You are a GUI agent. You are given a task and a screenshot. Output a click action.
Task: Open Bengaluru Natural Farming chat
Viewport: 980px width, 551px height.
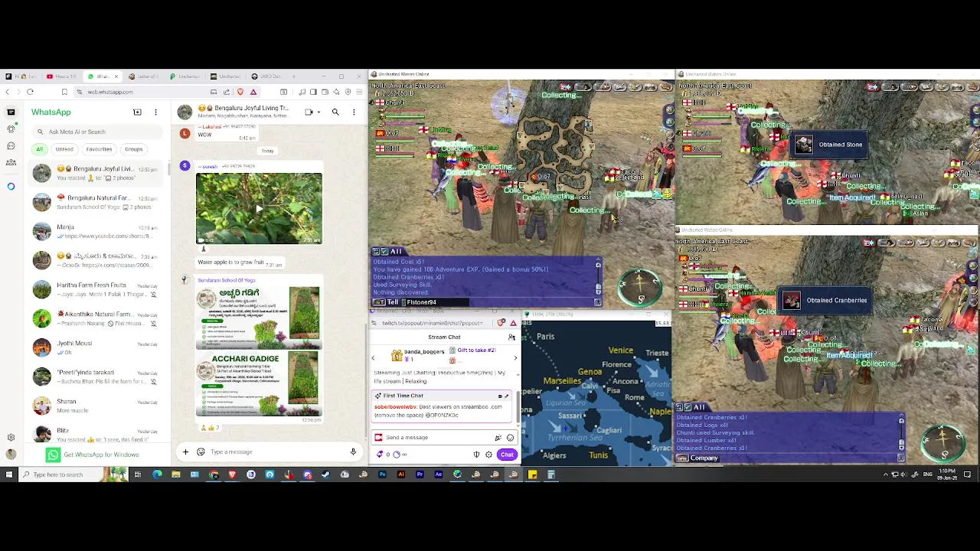(x=96, y=202)
